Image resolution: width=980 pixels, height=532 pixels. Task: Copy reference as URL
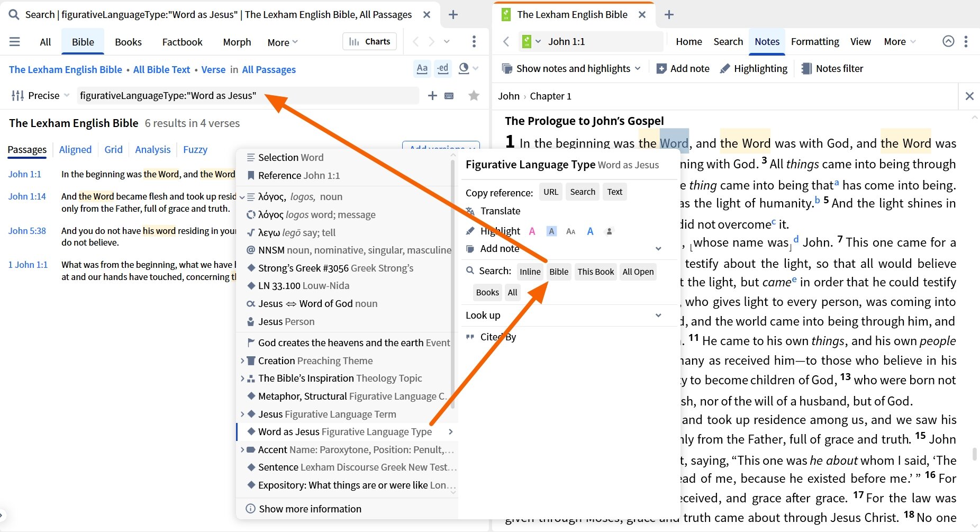551,192
